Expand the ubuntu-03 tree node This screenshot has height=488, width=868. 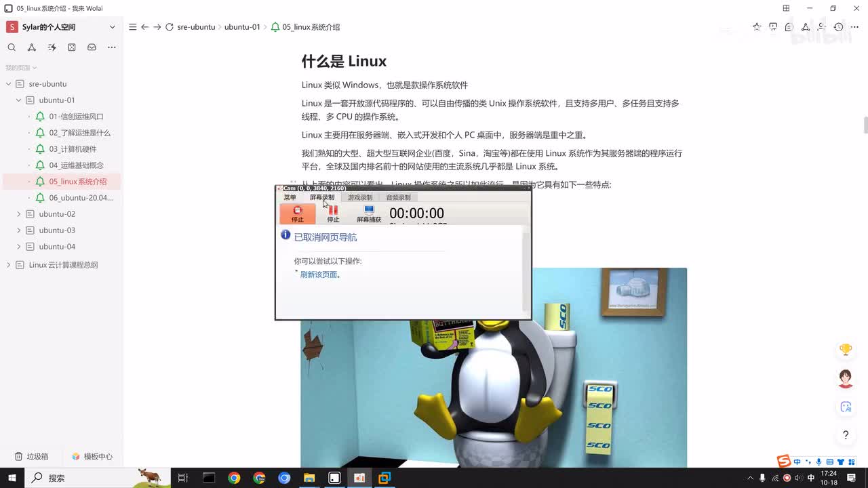point(18,230)
